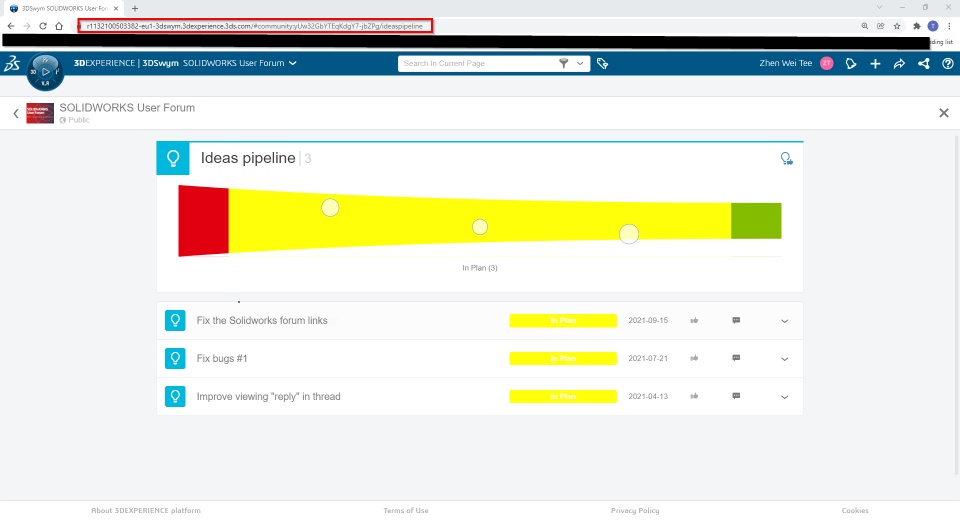Open the help question mark icon

click(948, 64)
